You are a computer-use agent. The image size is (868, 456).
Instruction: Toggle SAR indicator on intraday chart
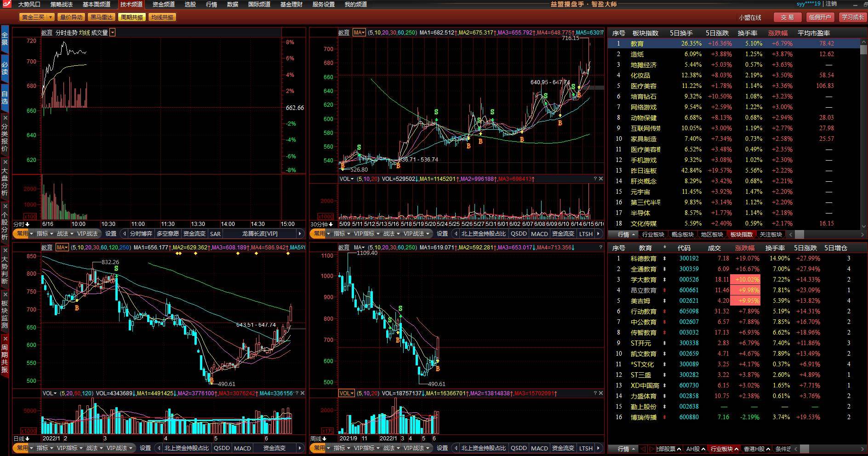pyautogui.click(x=215, y=234)
